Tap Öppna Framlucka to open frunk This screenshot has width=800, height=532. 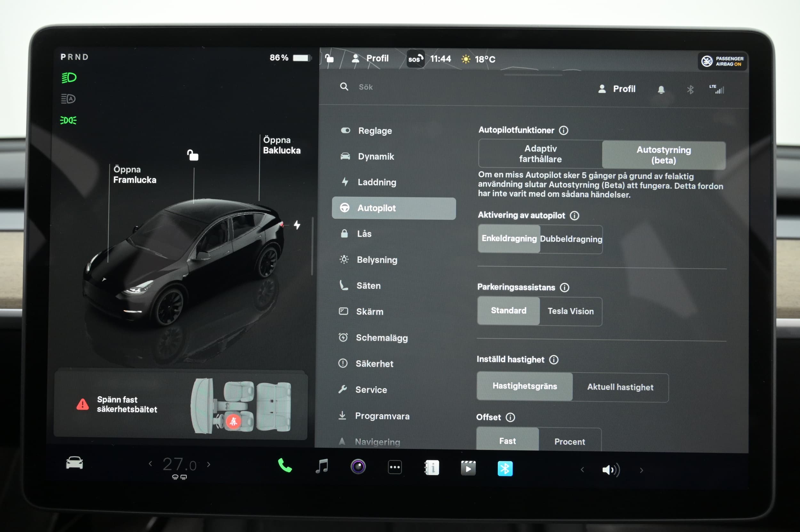[x=135, y=174]
